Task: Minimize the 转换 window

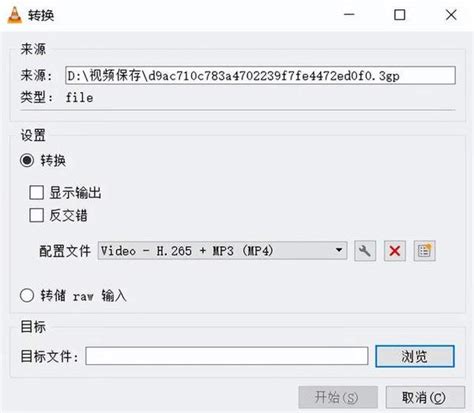Action: tap(349, 15)
